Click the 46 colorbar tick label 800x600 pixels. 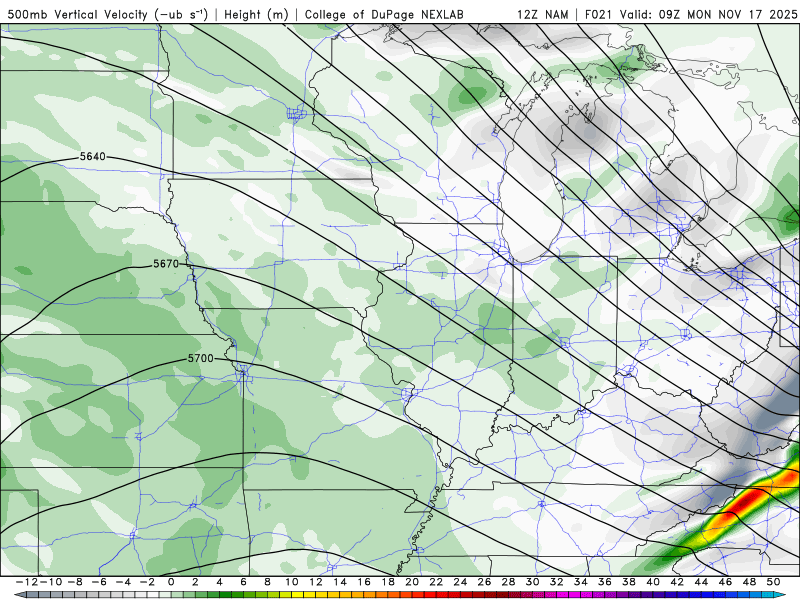click(x=725, y=582)
